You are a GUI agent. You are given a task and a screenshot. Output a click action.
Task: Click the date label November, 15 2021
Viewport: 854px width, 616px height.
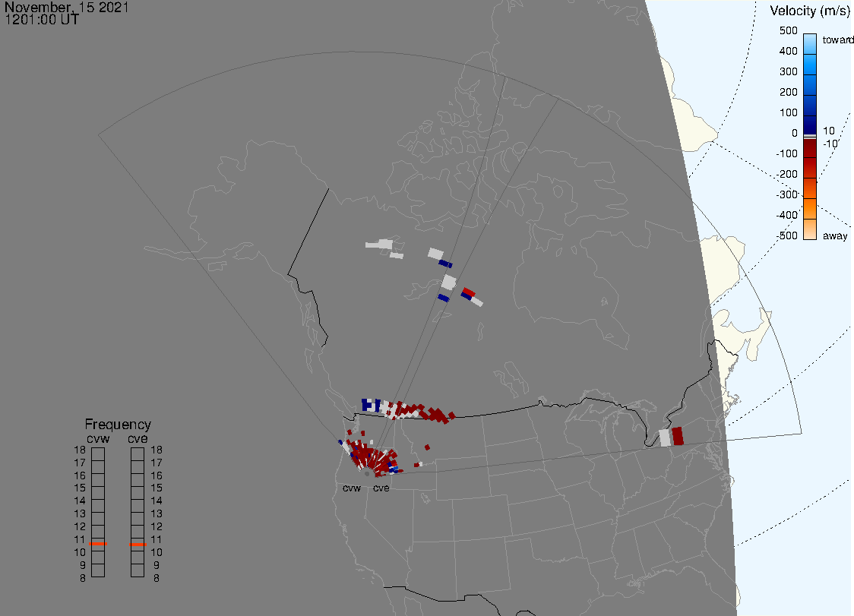pyautogui.click(x=66, y=8)
